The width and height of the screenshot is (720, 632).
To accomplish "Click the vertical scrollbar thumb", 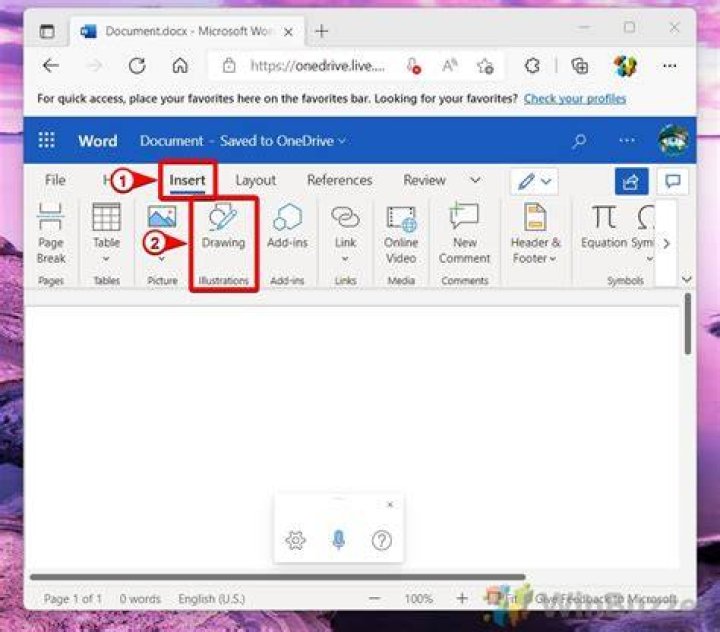I will coord(687,324).
